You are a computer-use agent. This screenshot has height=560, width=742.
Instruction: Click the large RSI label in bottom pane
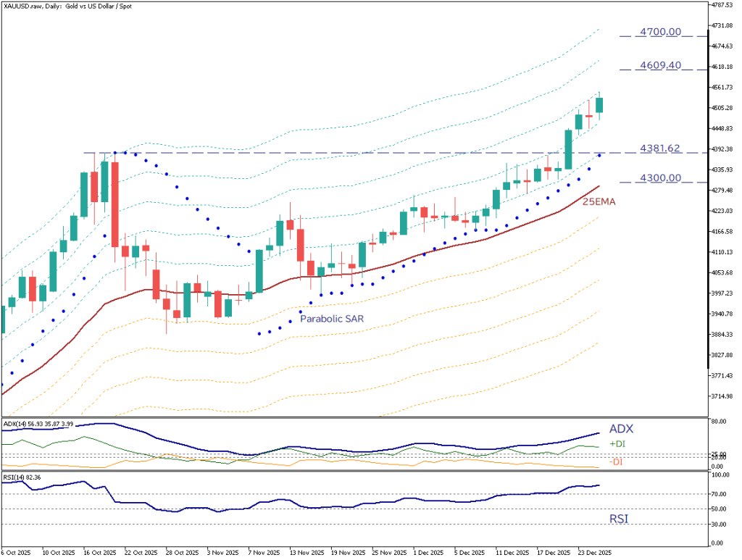tap(618, 518)
